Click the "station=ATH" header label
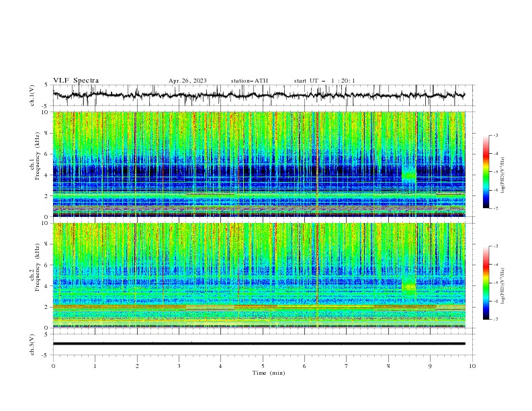Viewport: 532px width, 411px height. 249,81
